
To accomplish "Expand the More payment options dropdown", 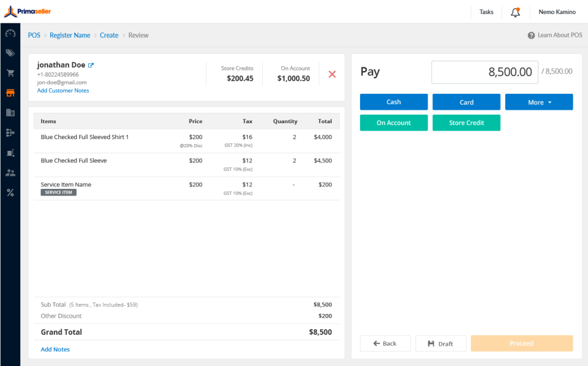I will 539,102.
